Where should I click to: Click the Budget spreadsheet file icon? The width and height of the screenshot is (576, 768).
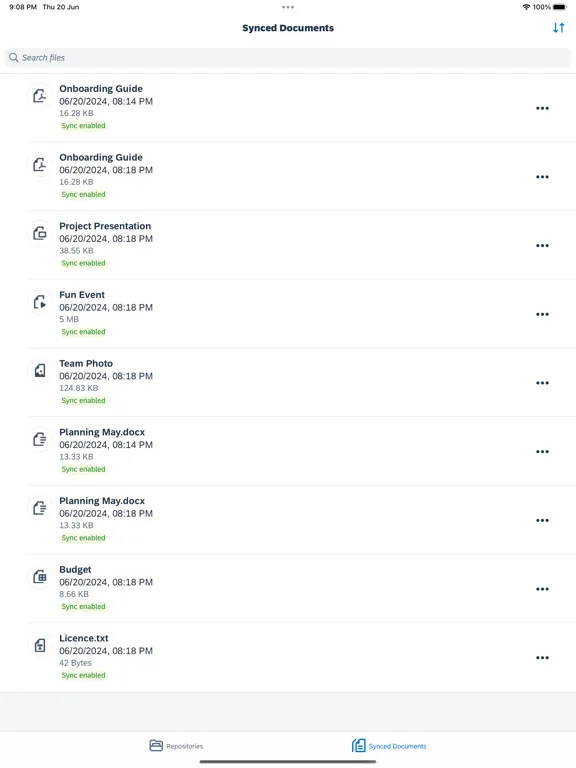40,576
